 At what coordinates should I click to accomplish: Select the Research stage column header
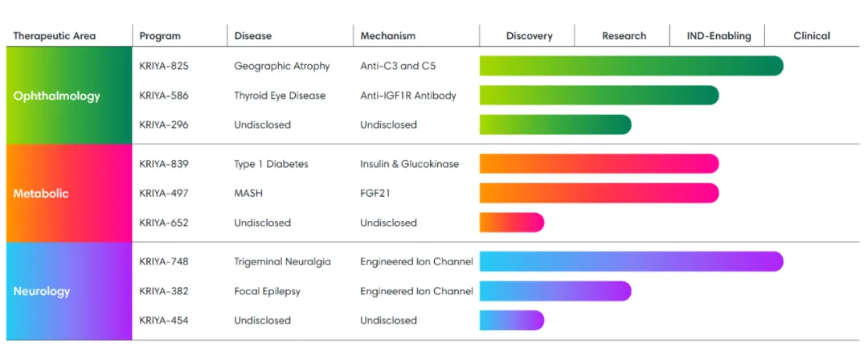624,36
